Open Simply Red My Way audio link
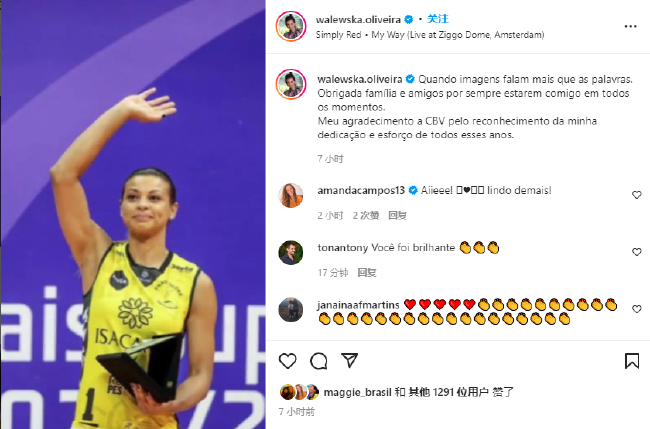This screenshot has height=429, width=650. pyautogui.click(x=430, y=35)
